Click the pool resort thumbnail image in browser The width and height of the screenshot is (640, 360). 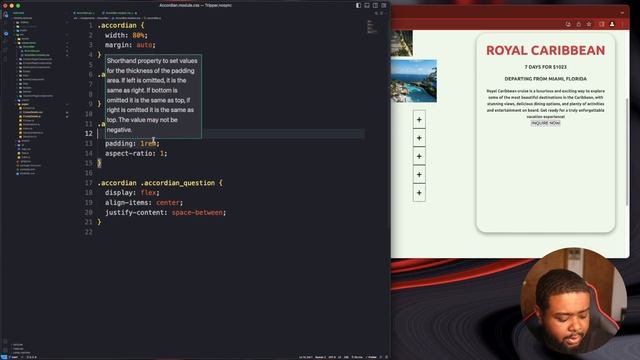(x=414, y=81)
